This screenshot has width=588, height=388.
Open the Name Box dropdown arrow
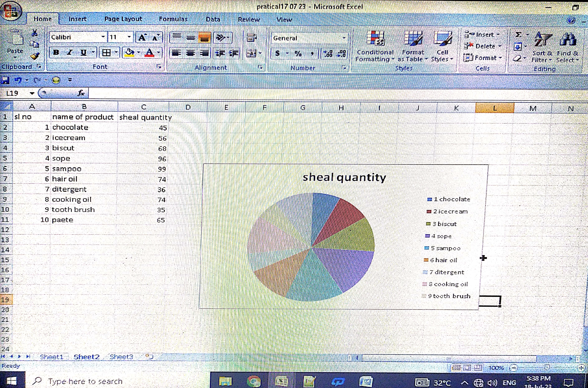32,93
